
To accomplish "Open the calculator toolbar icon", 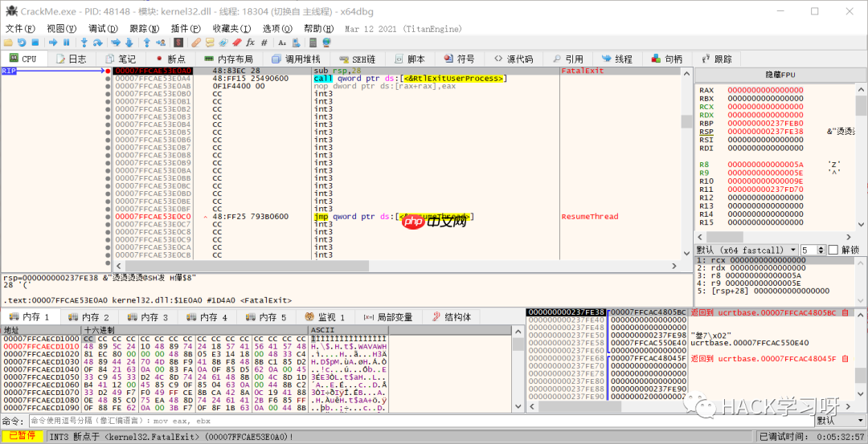I will pos(312,42).
